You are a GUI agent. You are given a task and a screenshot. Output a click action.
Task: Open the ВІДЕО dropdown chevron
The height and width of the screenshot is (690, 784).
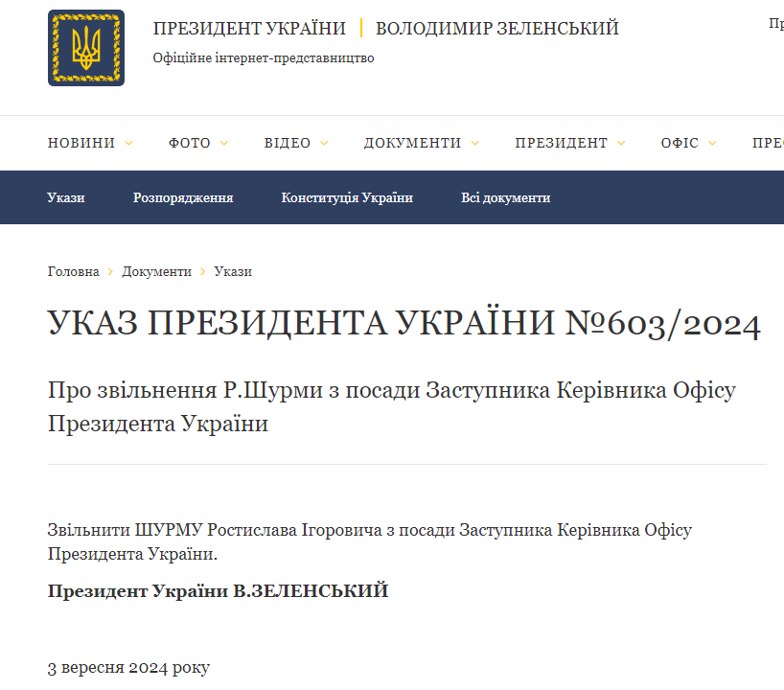coord(325,143)
